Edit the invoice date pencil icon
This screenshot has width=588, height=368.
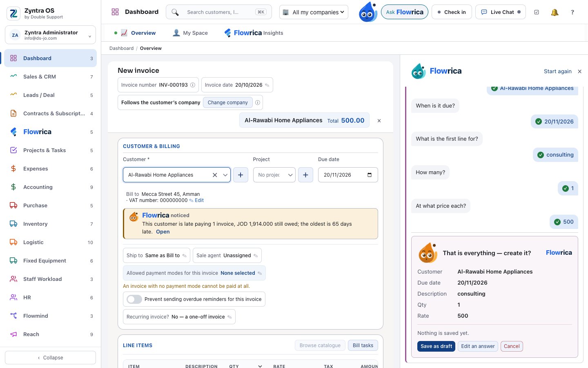(x=267, y=85)
